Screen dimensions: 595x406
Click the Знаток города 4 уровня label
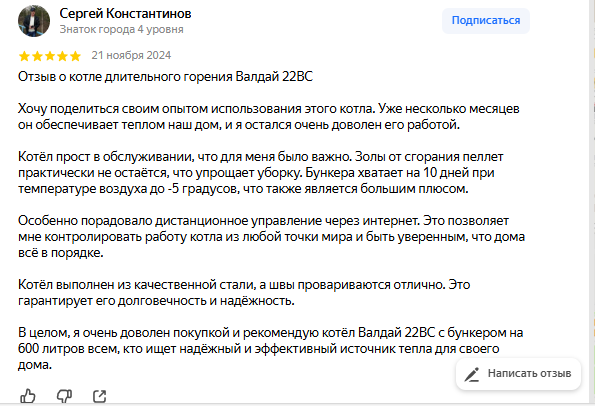pos(121,29)
